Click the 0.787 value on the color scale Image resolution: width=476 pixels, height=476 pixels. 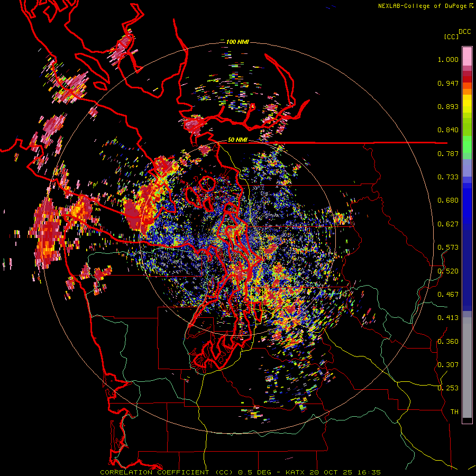(448, 153)
